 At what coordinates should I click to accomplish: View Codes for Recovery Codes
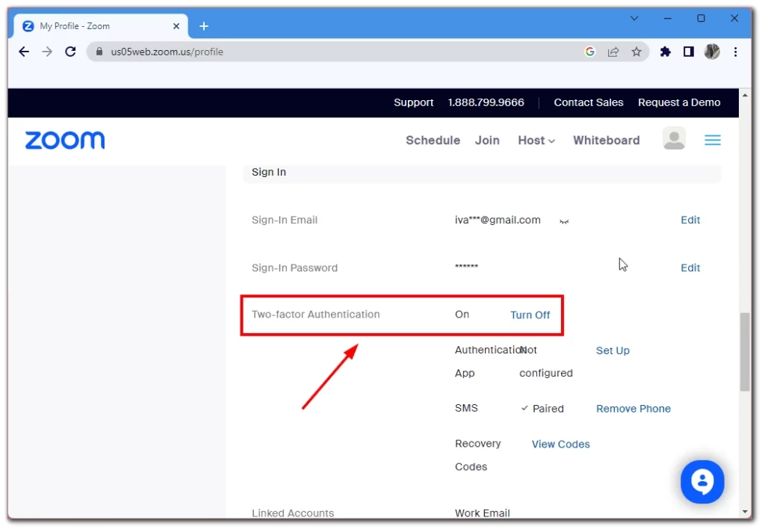click(560, 445)
